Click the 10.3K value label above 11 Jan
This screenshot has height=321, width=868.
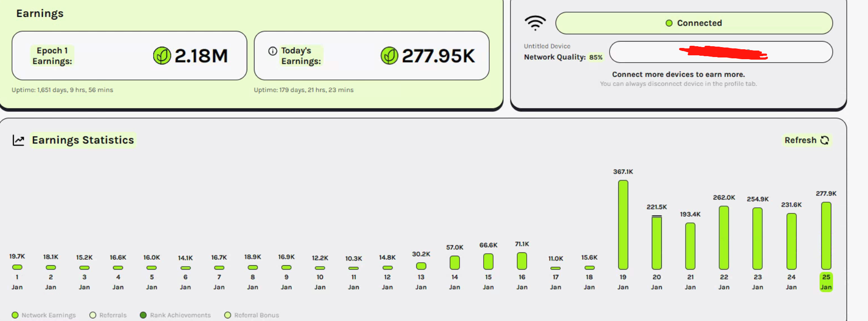pos(354,258)
